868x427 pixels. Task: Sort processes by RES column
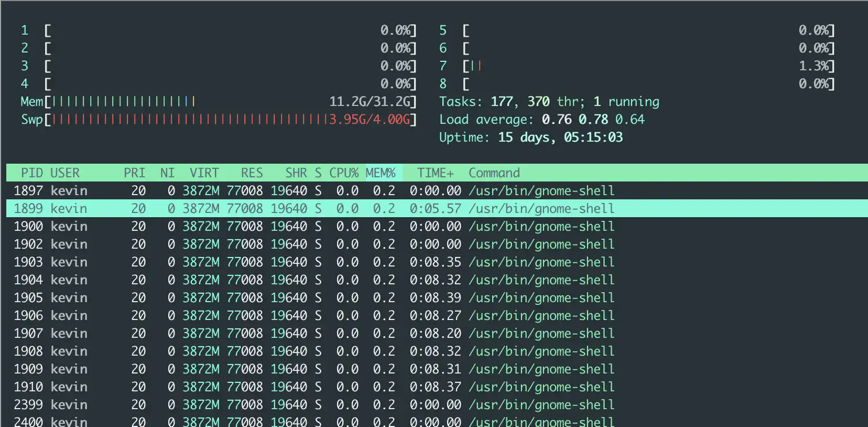252,173
